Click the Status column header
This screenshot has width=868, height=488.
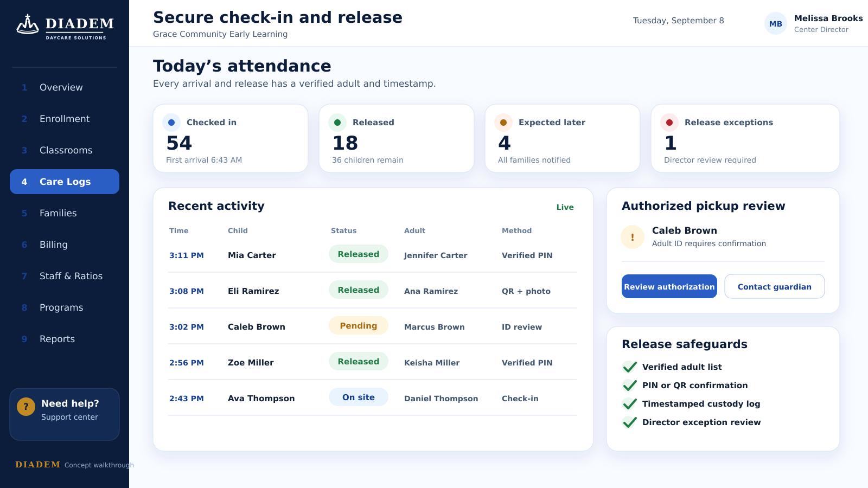coord(344,230)
